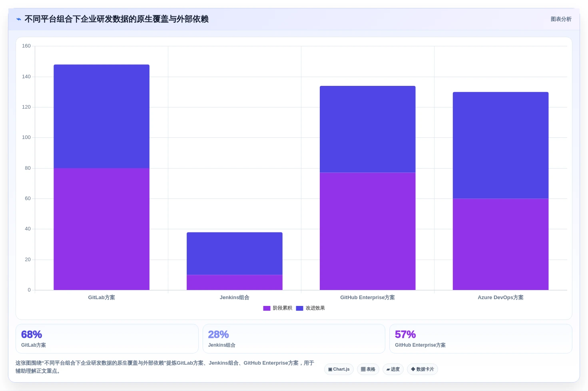
Task: Select the Azure DevOps方案 purple bar segment
Action: (x=500, y=244)
